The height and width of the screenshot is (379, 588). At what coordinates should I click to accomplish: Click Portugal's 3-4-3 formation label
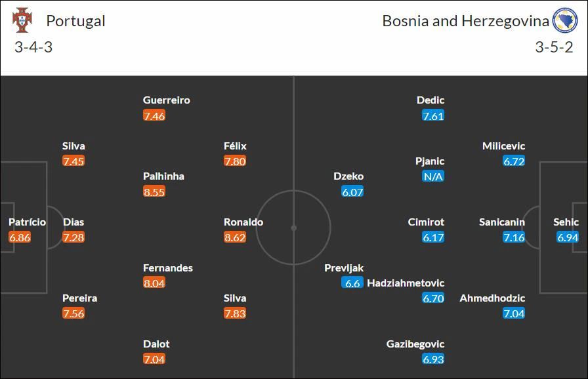pos(33,47)
